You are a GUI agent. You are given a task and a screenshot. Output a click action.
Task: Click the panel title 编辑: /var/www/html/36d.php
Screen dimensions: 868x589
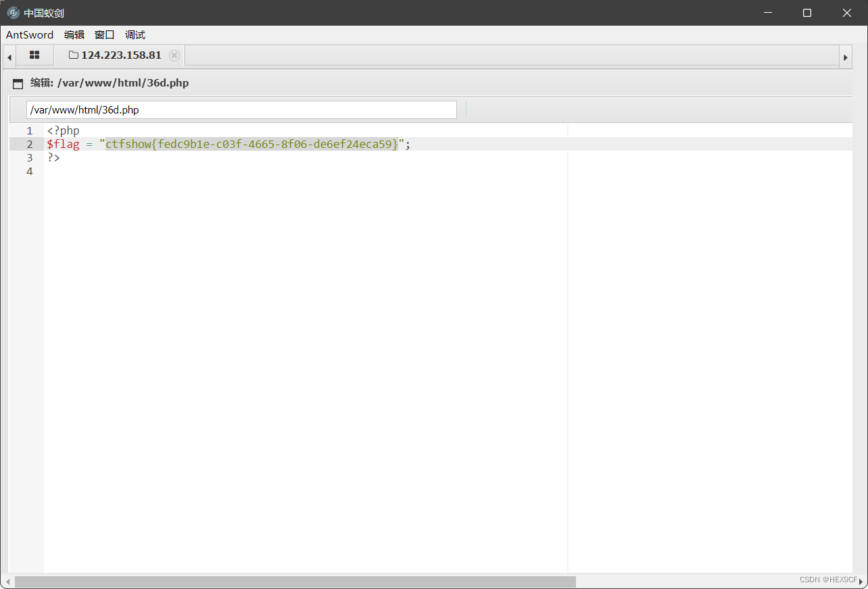110,83
